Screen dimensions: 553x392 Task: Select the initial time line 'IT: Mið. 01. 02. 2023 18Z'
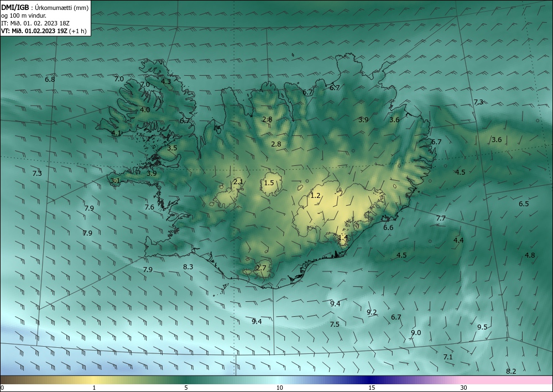[x=35, y=23]
